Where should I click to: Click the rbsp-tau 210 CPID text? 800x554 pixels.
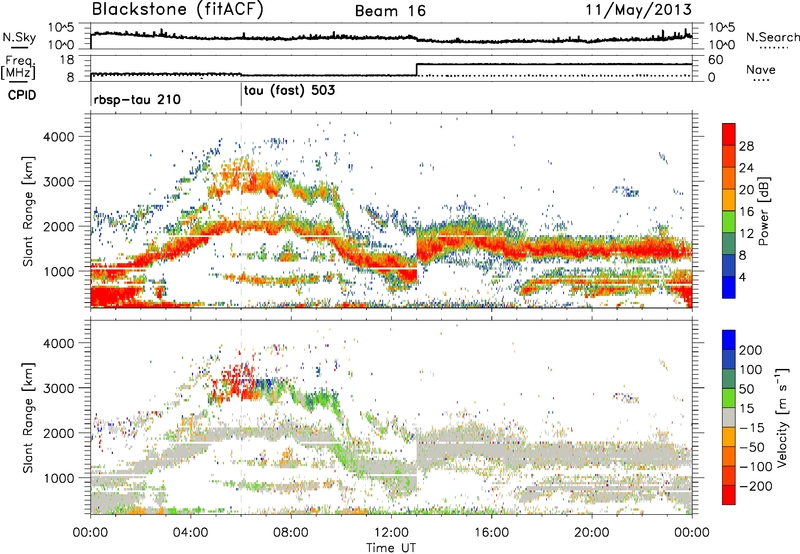pos(137,99)
